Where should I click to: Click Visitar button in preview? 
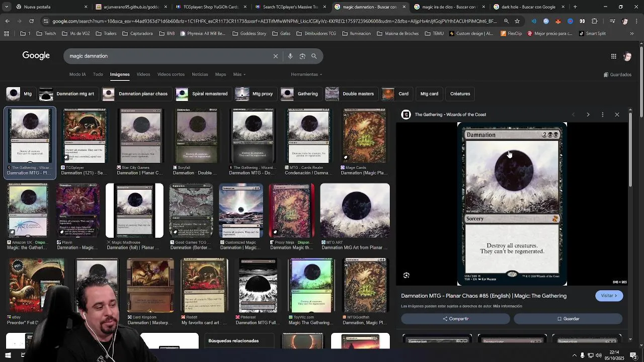pyautogui.click(x=609, y=296)
